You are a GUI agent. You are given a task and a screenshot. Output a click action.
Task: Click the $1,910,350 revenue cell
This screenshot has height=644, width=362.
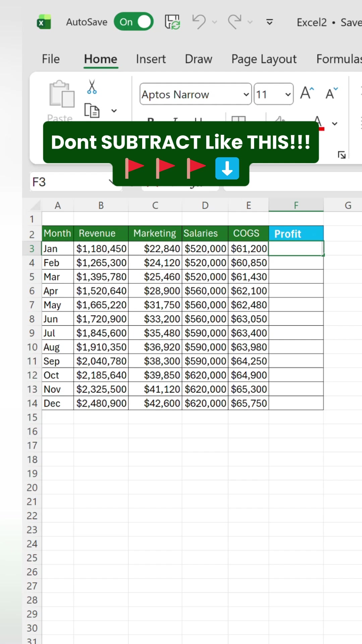(x=101, y=347)
